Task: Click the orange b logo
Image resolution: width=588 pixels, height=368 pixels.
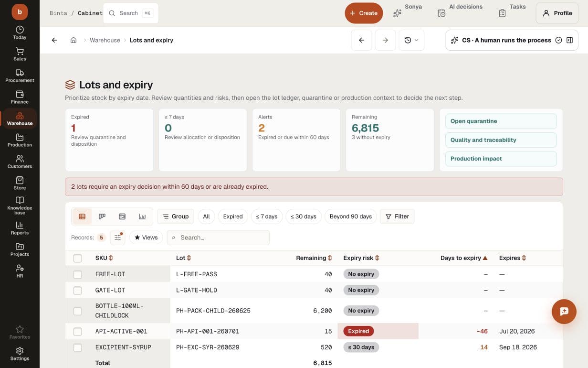Action: [x=20, y=11]
